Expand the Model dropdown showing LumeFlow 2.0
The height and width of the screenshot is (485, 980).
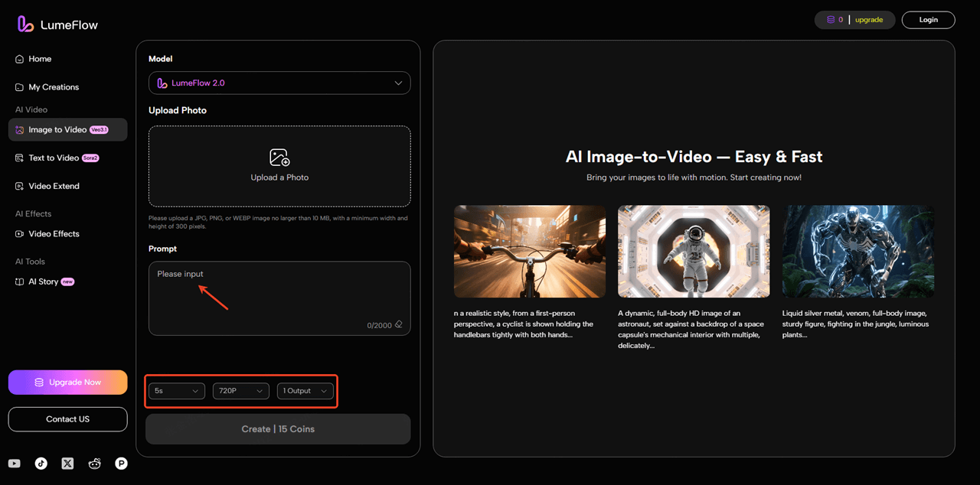tap(279, 83)
